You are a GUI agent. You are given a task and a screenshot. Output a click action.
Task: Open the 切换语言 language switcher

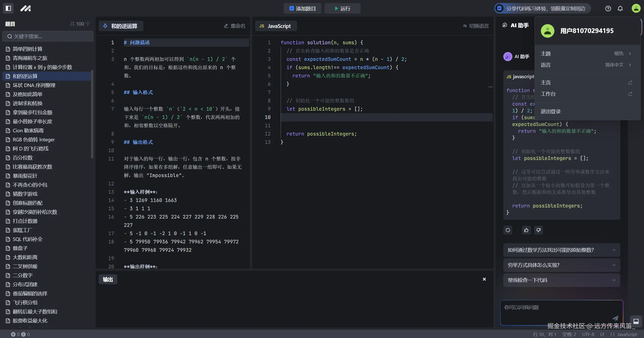pos(476,26)
